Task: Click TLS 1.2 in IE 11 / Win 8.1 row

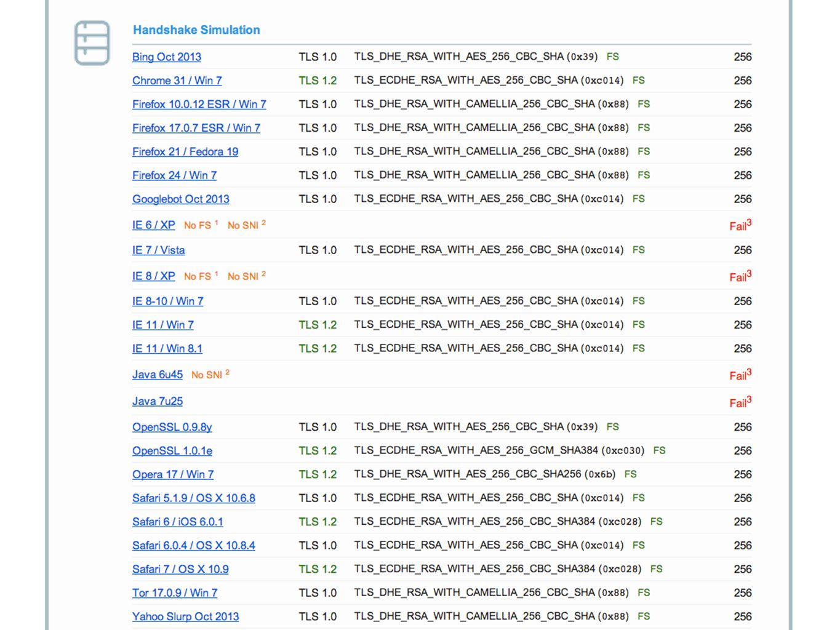Action: [318, 349]
